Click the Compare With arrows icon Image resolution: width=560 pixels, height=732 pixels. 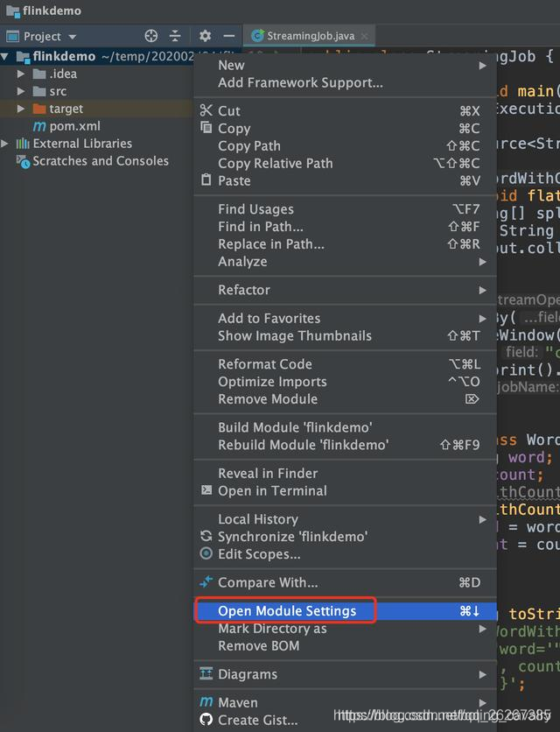(206, 581)
